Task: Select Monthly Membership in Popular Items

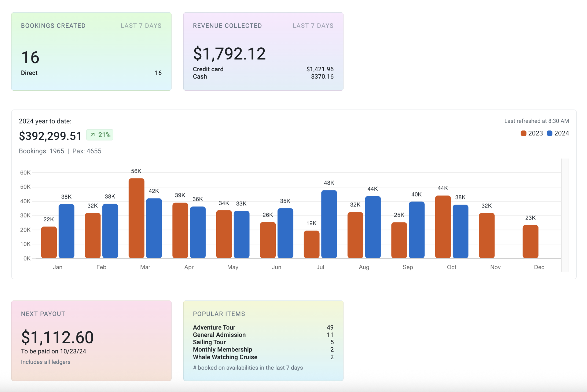Action: (x=222, y=349)
